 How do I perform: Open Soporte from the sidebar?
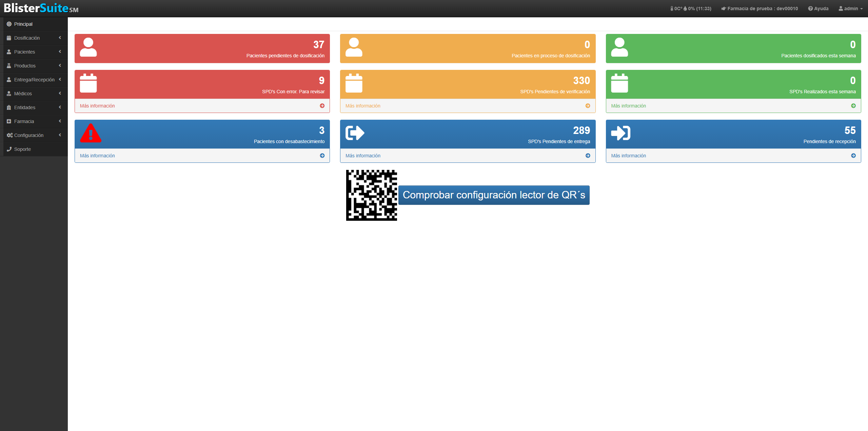coord(22,149)
